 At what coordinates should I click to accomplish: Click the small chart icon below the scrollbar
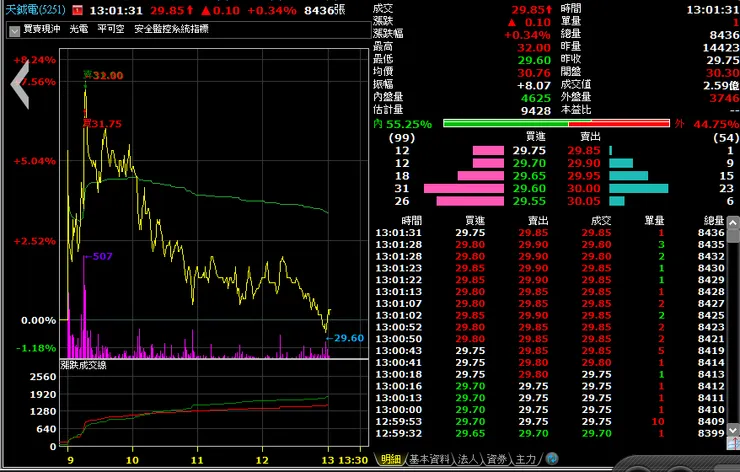click(x=733, y=443)
